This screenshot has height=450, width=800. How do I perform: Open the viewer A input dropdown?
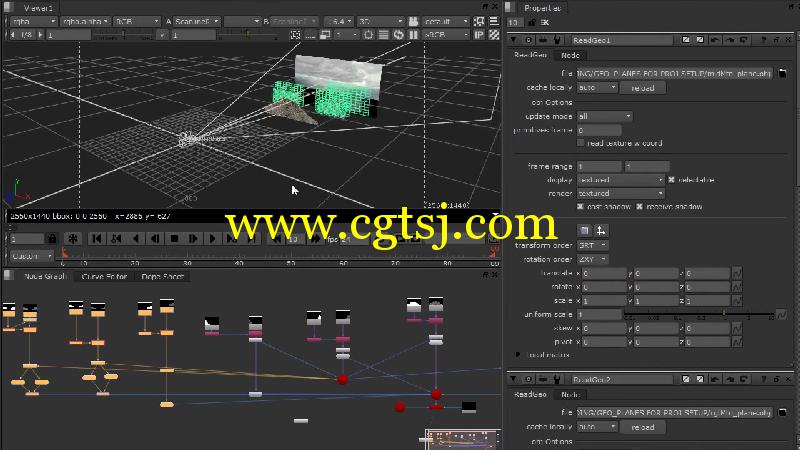[x=196, y=21]
